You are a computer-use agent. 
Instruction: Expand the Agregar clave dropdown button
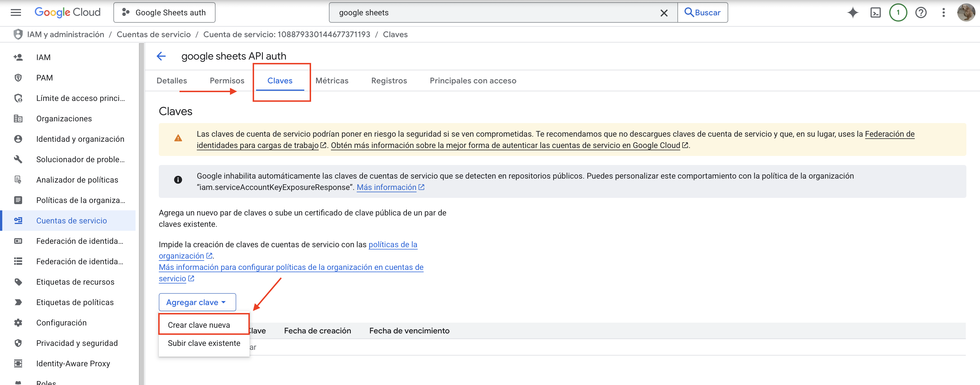pos(197,302)
